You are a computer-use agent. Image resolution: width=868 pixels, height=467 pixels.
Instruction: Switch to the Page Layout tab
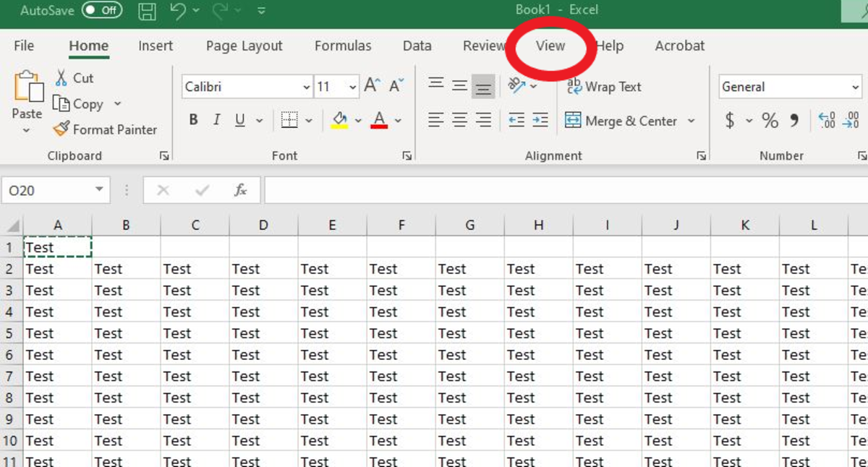pyautogui.click(x=244, y=46)
